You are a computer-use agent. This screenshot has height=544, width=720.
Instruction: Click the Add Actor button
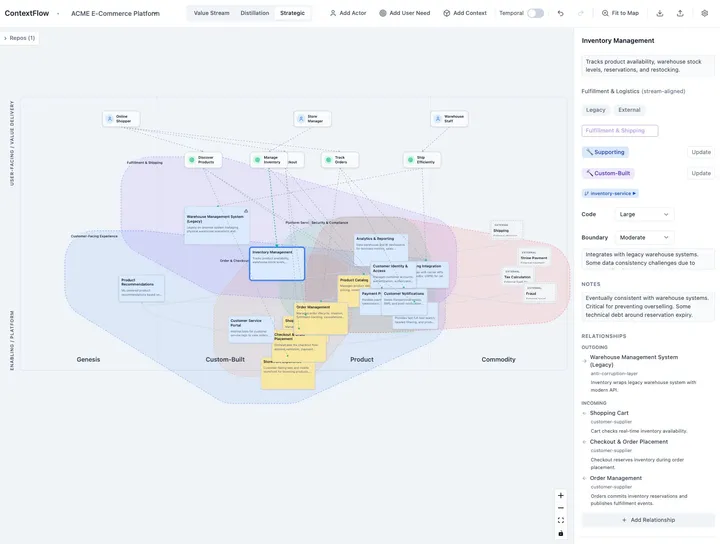pyautogui.click(x=348, y=13)
